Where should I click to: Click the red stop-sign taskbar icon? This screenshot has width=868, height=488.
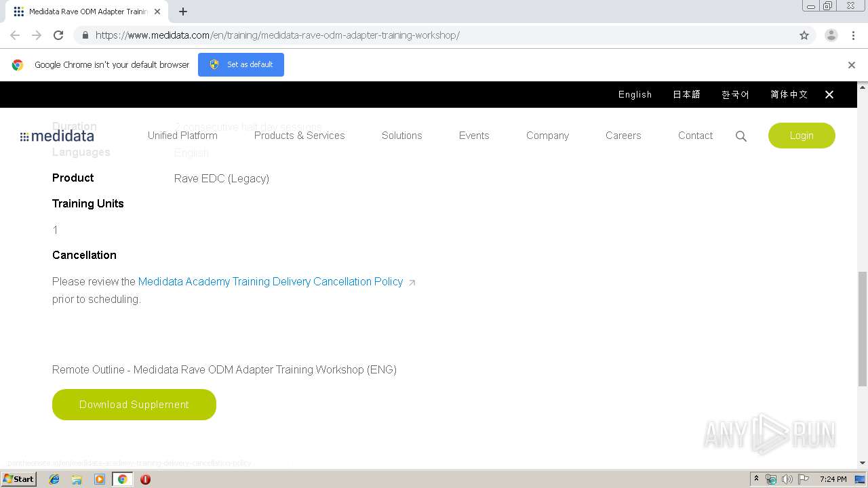(145, 479)
